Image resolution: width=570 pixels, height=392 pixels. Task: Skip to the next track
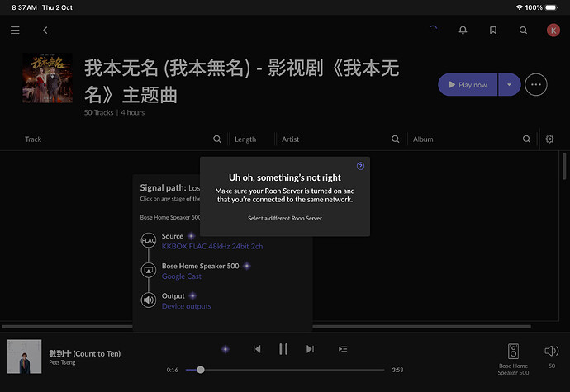[310, 349]
